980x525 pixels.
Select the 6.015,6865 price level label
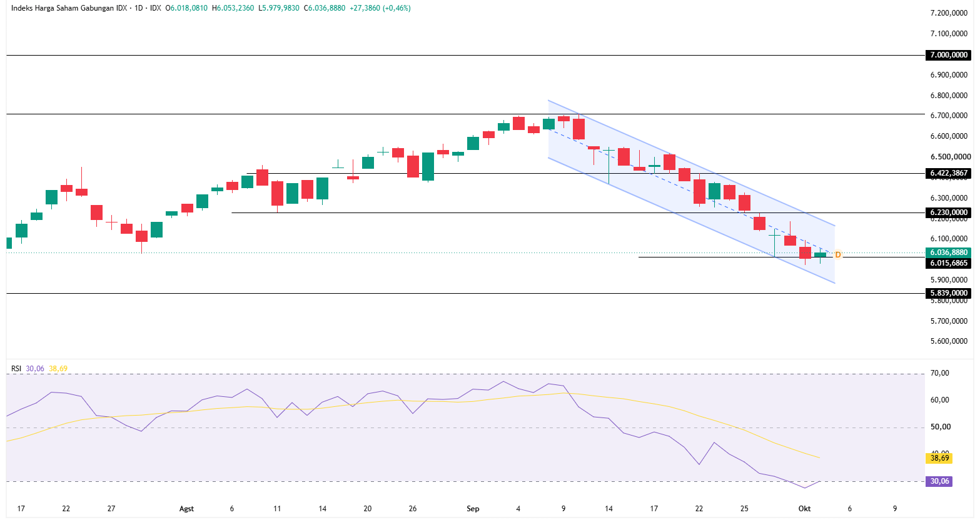click(x=949, y=263)
